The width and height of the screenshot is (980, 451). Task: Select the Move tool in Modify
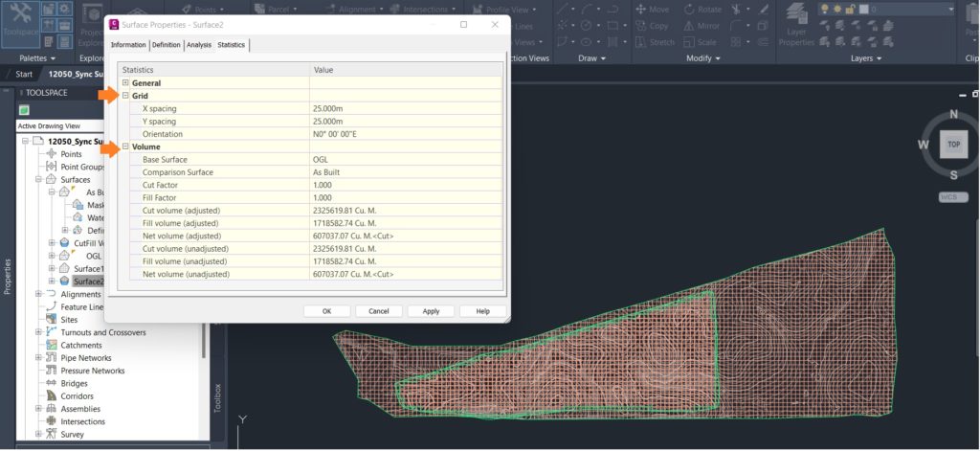click(x=652, y=10)
